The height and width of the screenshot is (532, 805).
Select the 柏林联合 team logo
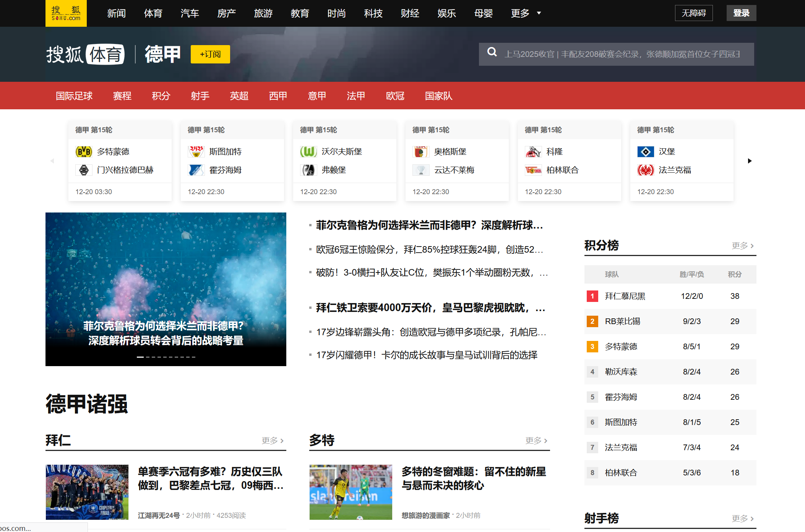(x=533, y=170)
